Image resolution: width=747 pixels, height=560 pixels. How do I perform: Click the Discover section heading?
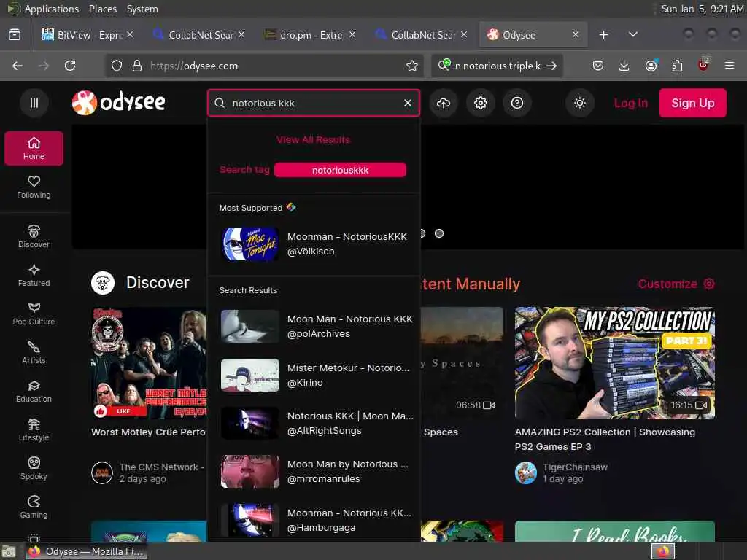[x=158, y=283]
